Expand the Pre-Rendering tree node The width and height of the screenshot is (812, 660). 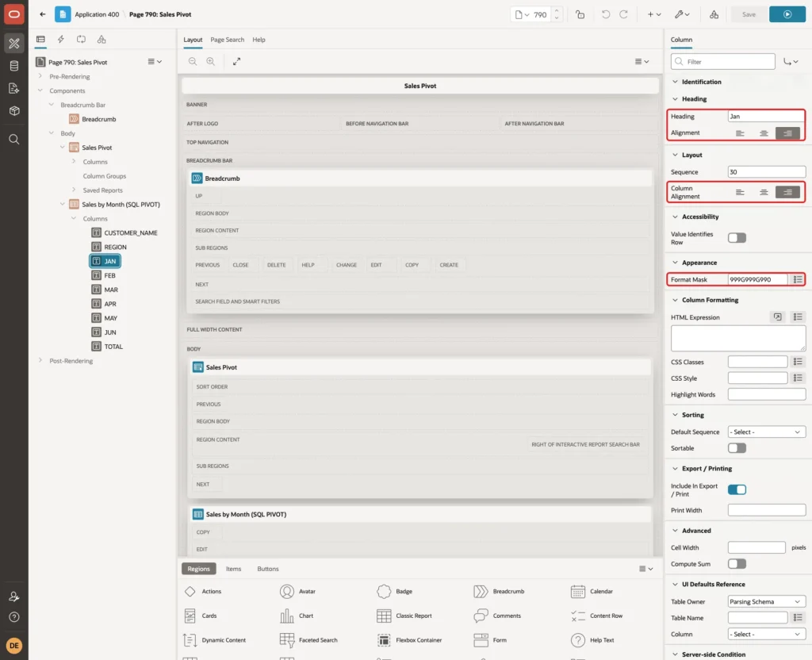[40, 76]
